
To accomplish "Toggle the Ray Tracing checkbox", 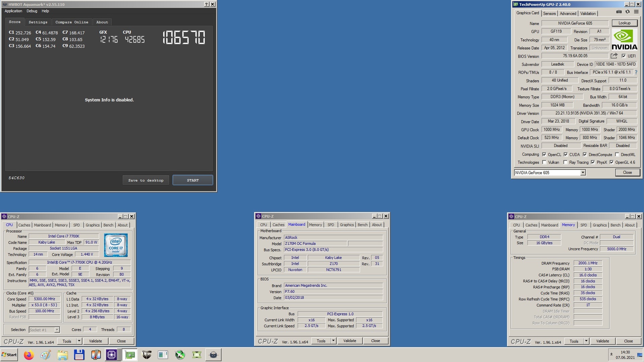I will (565, 162).
